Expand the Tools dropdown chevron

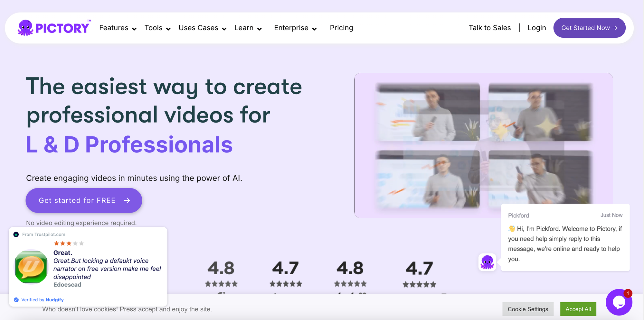point(168,29)
